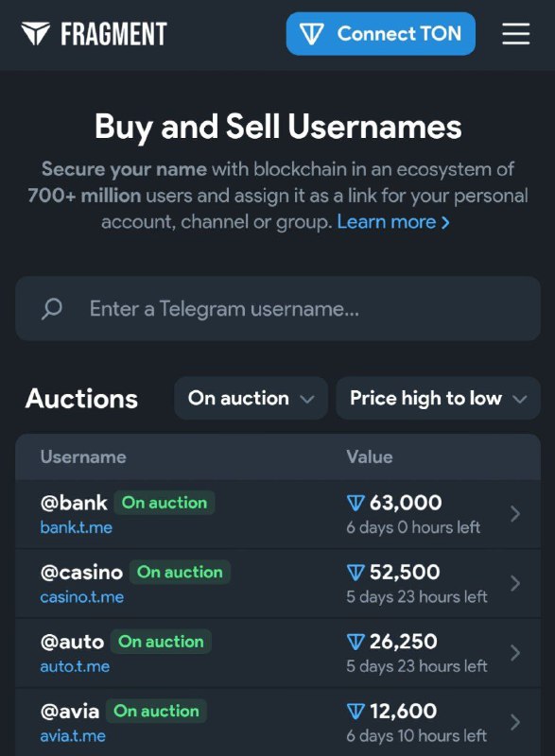Click the Connect TON button
Image resolution: width=555 pixels, height=756 pixels.
(x=380, y=34)
